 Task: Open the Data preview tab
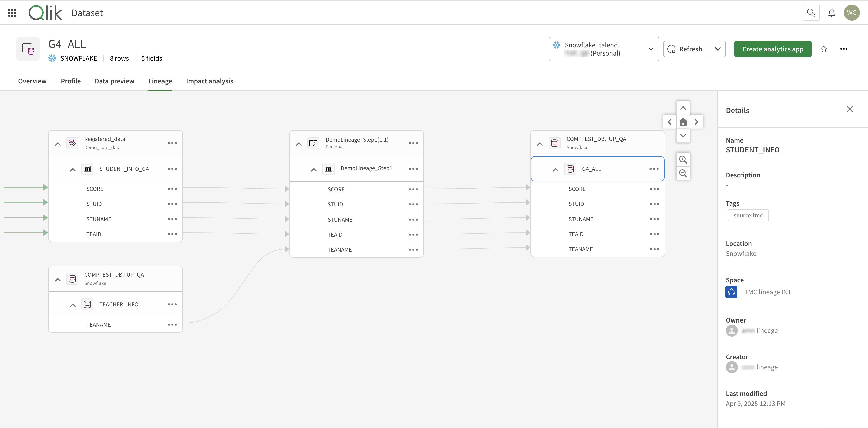coord(115,81)
